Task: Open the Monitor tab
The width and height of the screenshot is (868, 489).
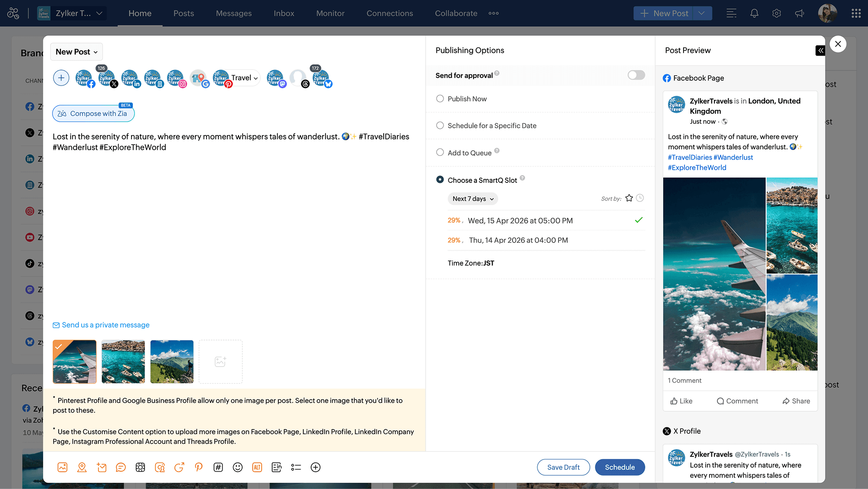Action: (330, 13)
